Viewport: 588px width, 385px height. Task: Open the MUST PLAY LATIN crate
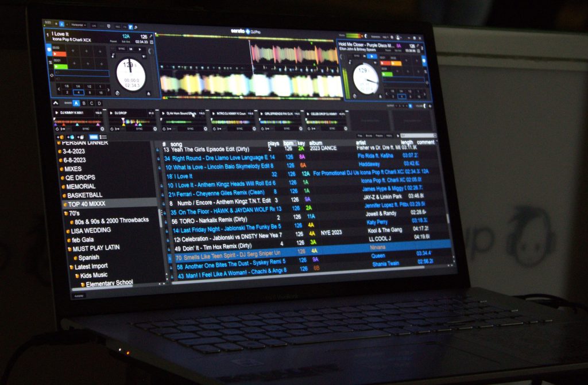[96, 248]
